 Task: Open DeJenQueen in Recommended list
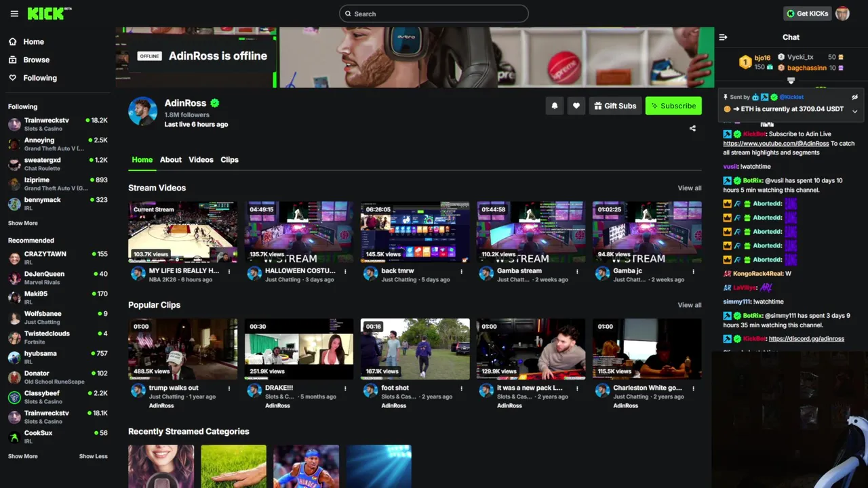point(58,278)
